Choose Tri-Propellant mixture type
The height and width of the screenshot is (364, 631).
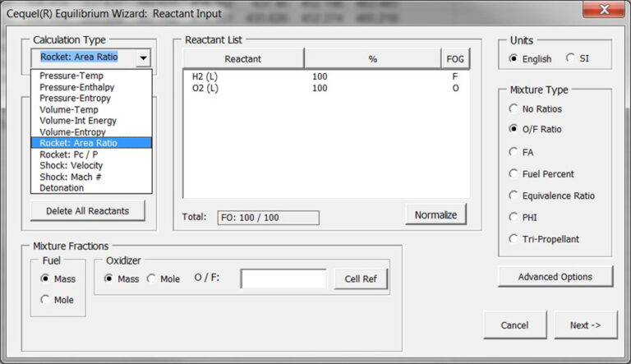(x=544, y=239)
